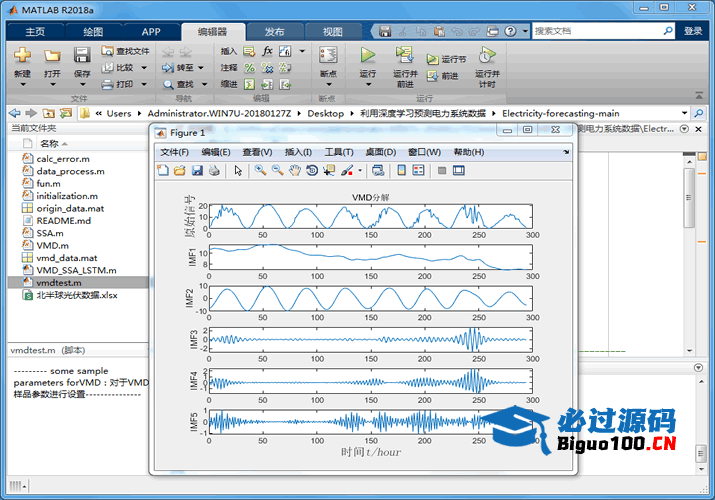The width and height of the screenshot is (715, 500).
Task: Click the rotate 3D tool icon
Action: click(x=312, y=171)
